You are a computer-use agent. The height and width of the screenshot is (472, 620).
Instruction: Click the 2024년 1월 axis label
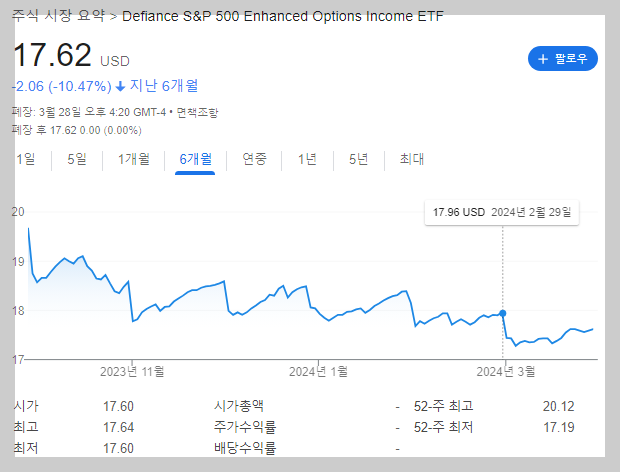[x=318, y=372]
